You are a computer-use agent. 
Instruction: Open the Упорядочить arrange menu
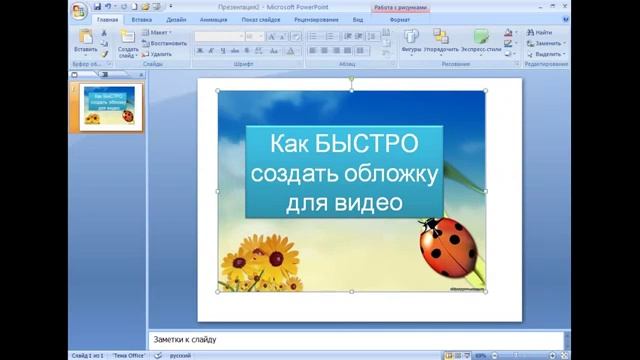tap(441, 42)
